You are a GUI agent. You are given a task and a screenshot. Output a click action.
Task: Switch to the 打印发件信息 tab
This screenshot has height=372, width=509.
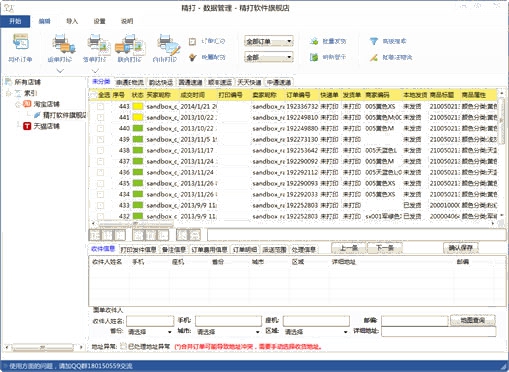138,250
